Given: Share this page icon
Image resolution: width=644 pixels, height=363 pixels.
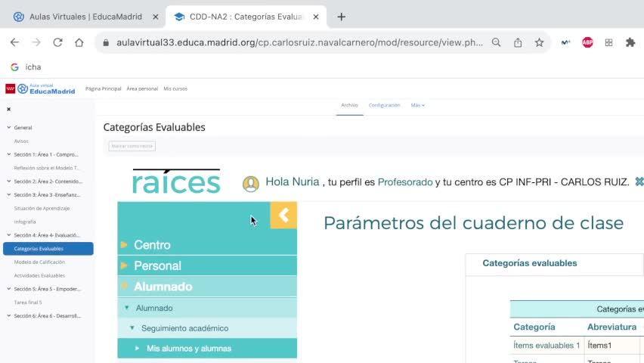Looking at the screenshot, I should click(x=518, y=42).
